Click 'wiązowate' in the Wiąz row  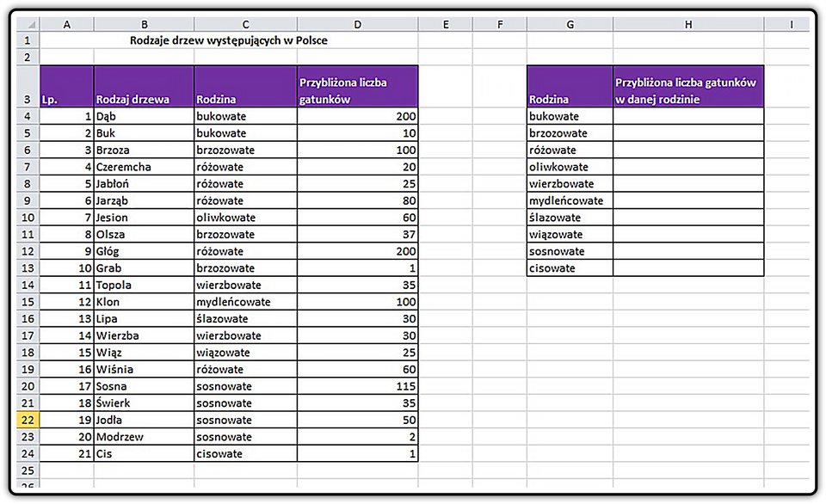tap(245, 353)
